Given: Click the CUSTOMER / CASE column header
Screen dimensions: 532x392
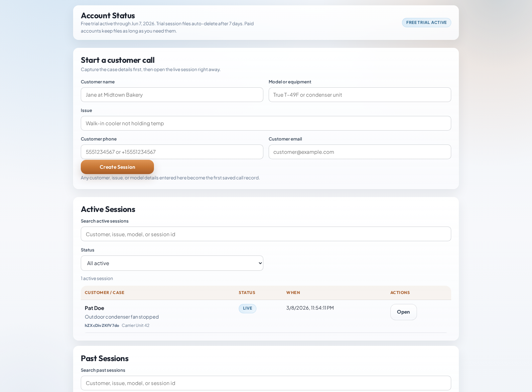Looking at the screenshot, I should (104, 293).
